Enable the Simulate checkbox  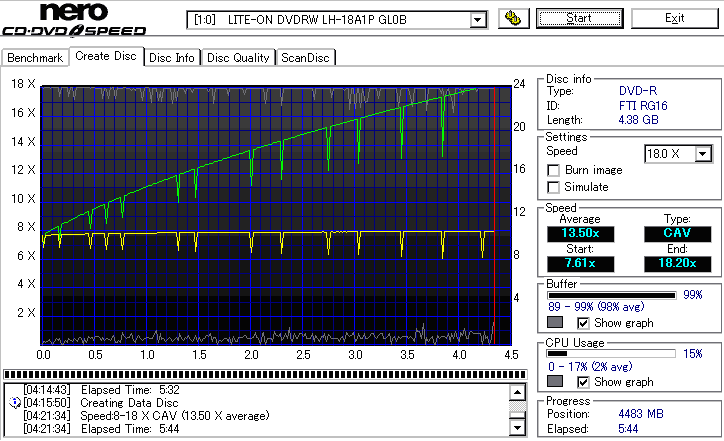coord(553,187)
